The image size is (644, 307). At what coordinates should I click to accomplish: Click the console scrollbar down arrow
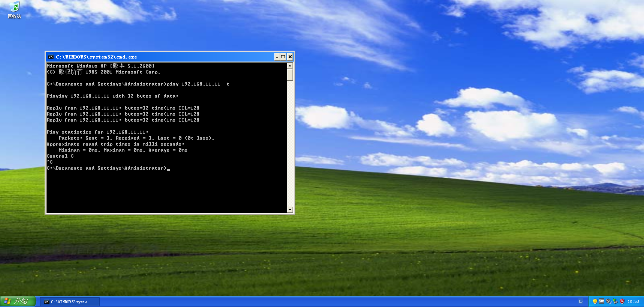pos(290,209)
